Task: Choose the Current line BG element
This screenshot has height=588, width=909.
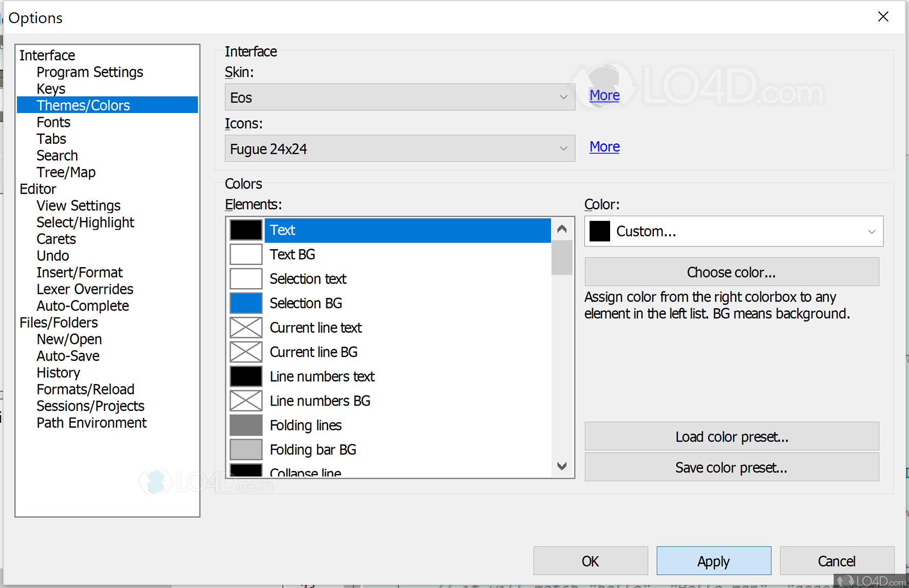Action: click(x=313, y=352)
